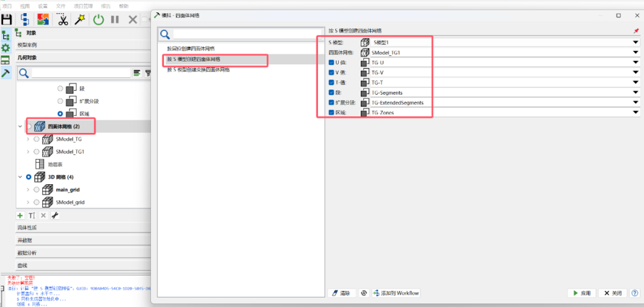Click the green power run icon

click(98, 19)
